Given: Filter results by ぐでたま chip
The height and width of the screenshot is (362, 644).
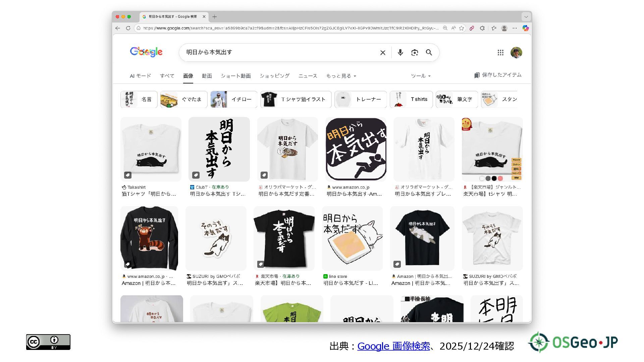Looking at the screenshot, I should point(184,99).
